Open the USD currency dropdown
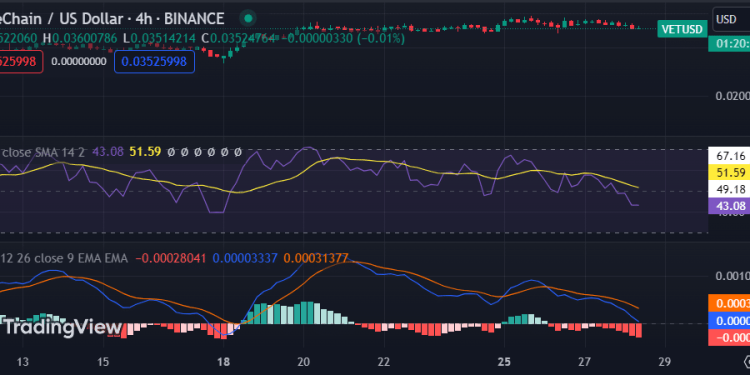750x375 pixels. [731, 20]
